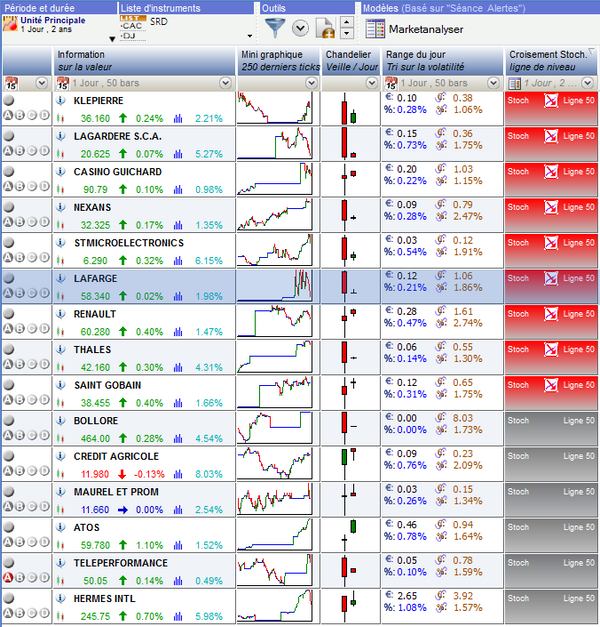This screenshot has height=627, width=600.
Task: Click the info icon next to NEXANS
Action: click(x=61, y=207)
